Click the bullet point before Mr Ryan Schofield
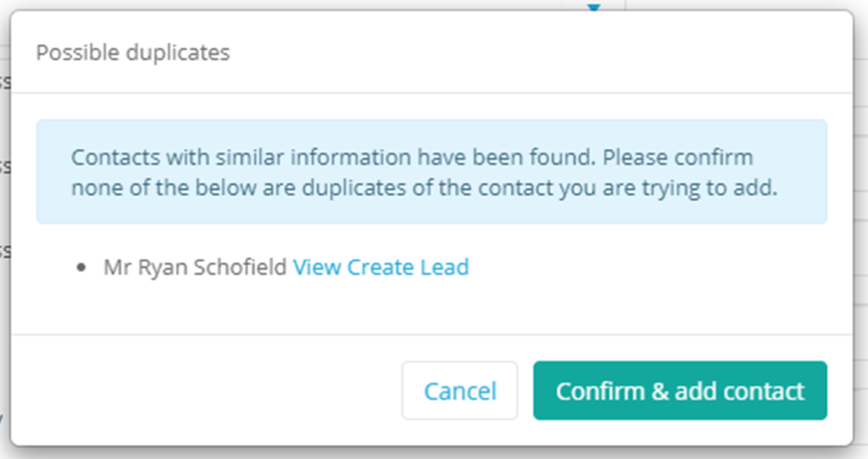Viewport: 868px width, 459px height. (81, 268)
